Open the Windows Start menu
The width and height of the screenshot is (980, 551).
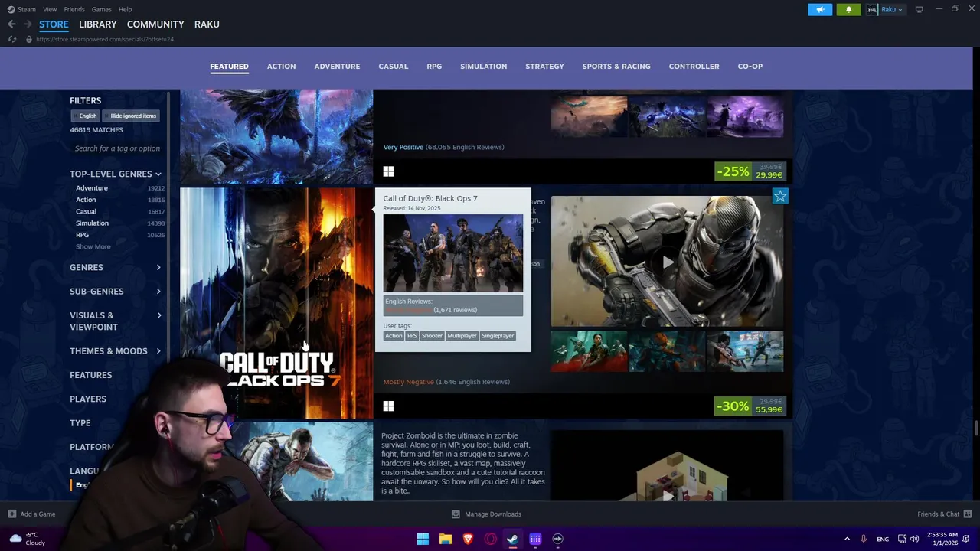[423, 539]
